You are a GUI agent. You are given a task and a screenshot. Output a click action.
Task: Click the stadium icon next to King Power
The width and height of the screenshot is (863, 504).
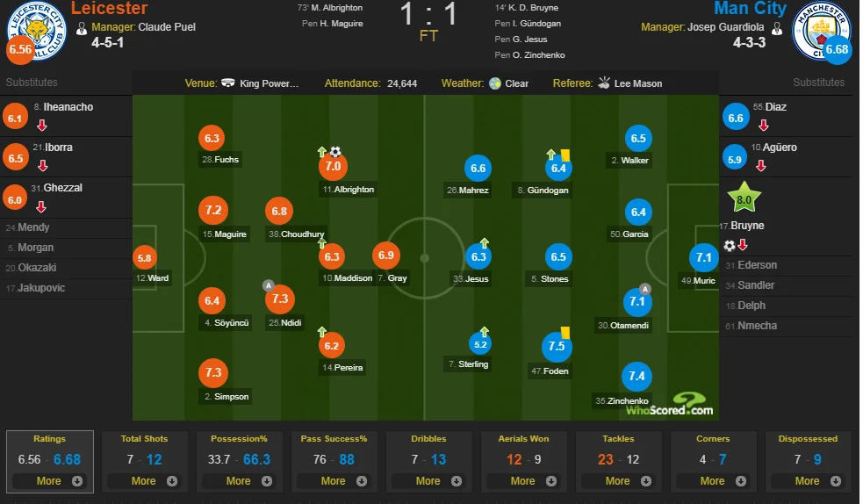pyautogui.click(x=227, y=83)
